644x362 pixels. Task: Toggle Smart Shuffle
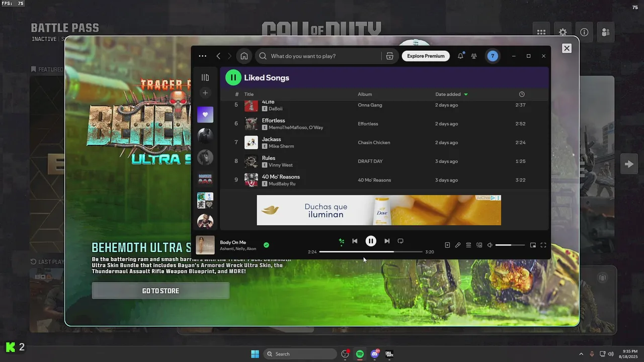[x=342, y=241]
